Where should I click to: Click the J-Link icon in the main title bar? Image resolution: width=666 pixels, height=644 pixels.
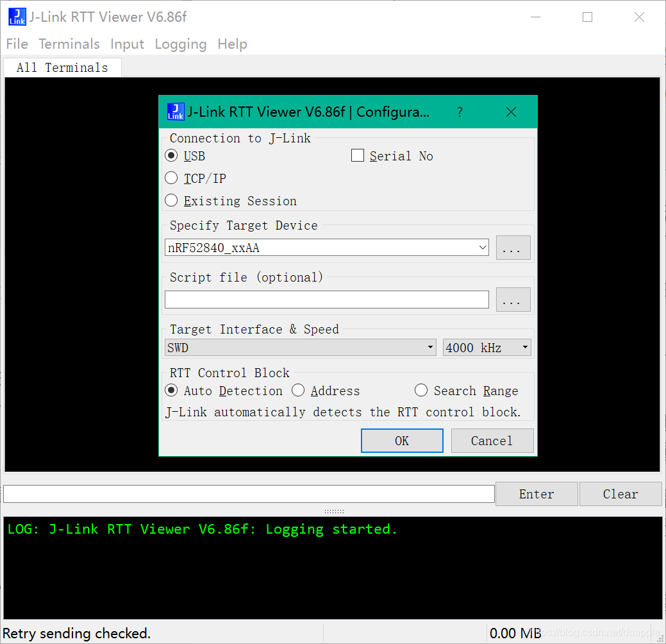pyautogui.click(x=17, y=17)
